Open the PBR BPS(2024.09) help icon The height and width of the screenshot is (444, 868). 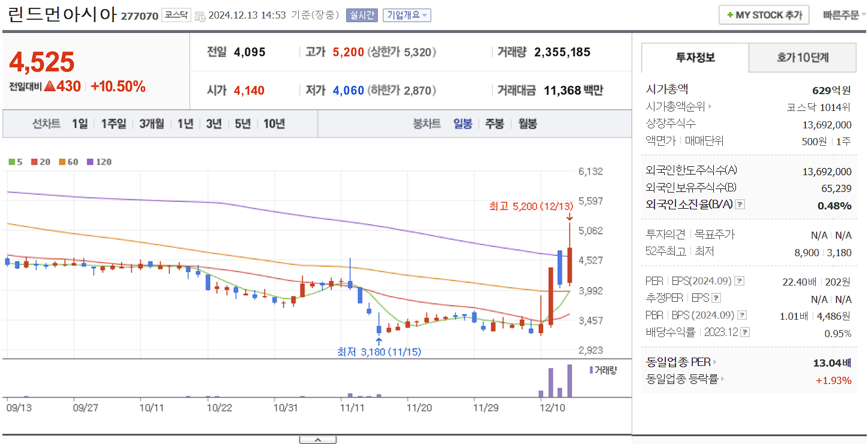coord(742,314)
